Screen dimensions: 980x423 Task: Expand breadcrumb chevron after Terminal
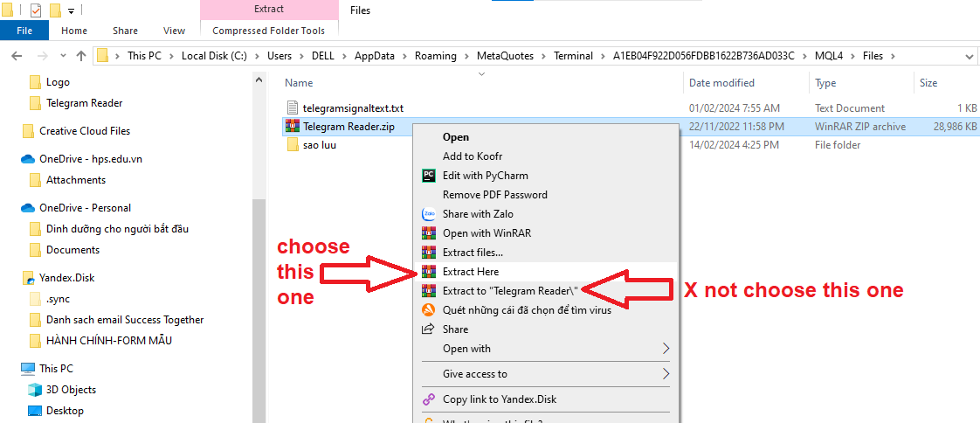point(604,56)
